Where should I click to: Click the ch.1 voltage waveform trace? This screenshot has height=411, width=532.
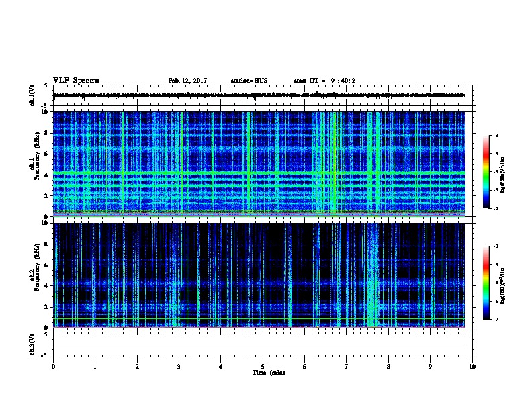[259, 95]
